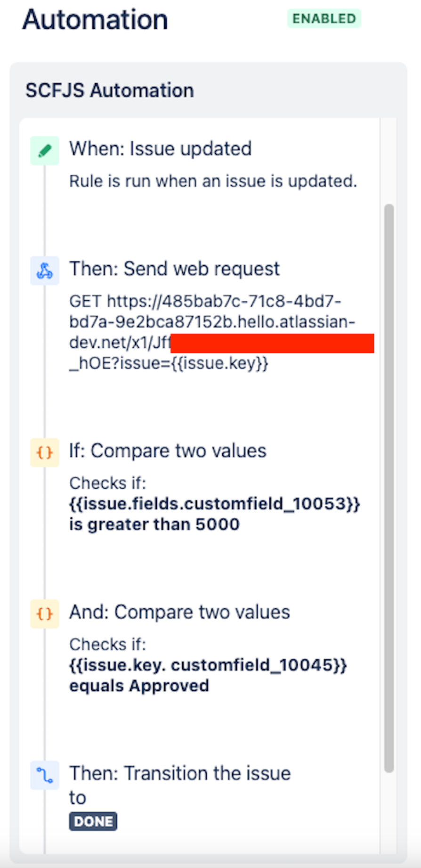Click the Send web request webhook icon

tap(45, 270)
